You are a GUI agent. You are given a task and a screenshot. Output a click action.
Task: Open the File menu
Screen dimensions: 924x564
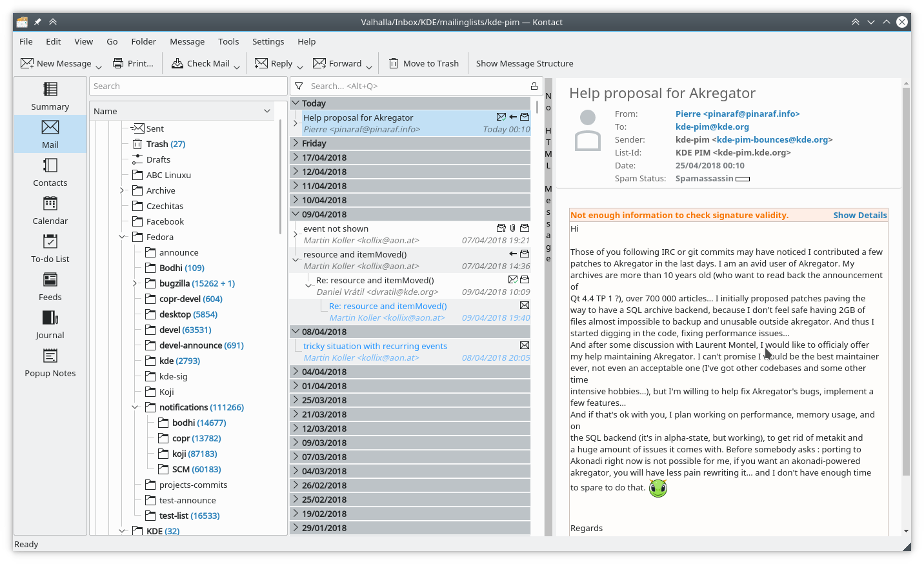pyautogui.click(x=26, y=41)
